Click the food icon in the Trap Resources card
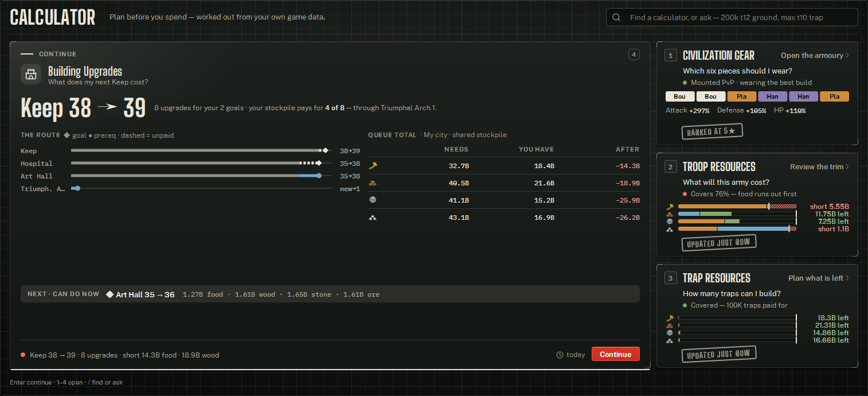Viewport: 868px width, 396px height. click(x=670, y=318)
